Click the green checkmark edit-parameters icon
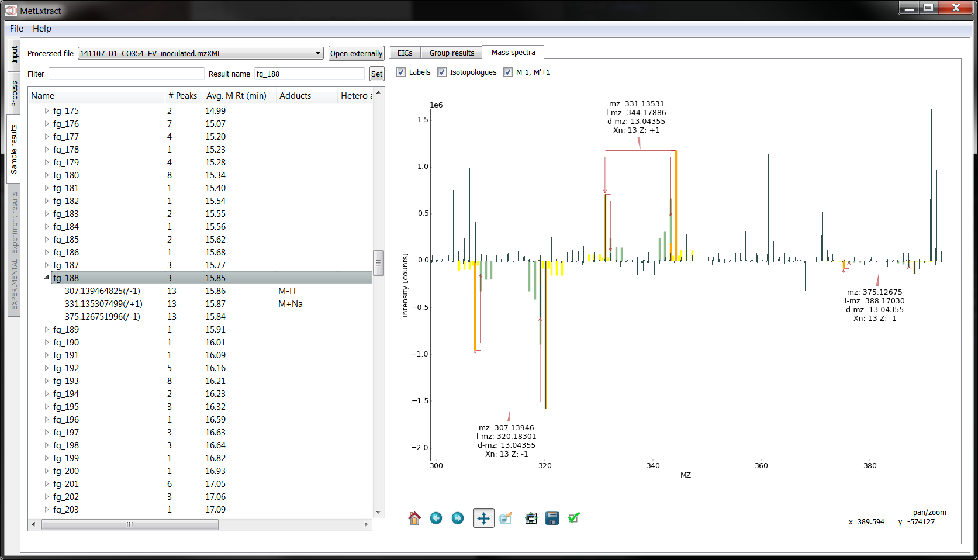978x560 pixels. tap(574, 518)
